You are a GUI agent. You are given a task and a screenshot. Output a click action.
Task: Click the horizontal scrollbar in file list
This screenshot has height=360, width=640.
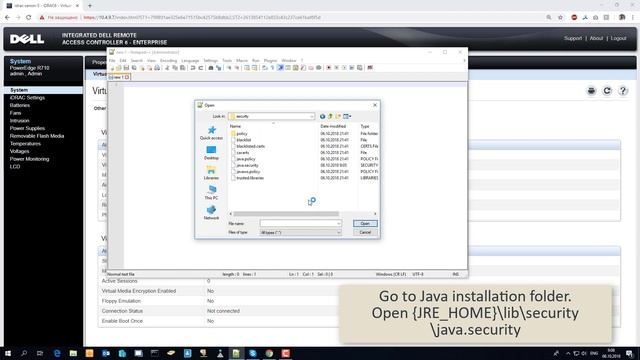coord(286,214)
